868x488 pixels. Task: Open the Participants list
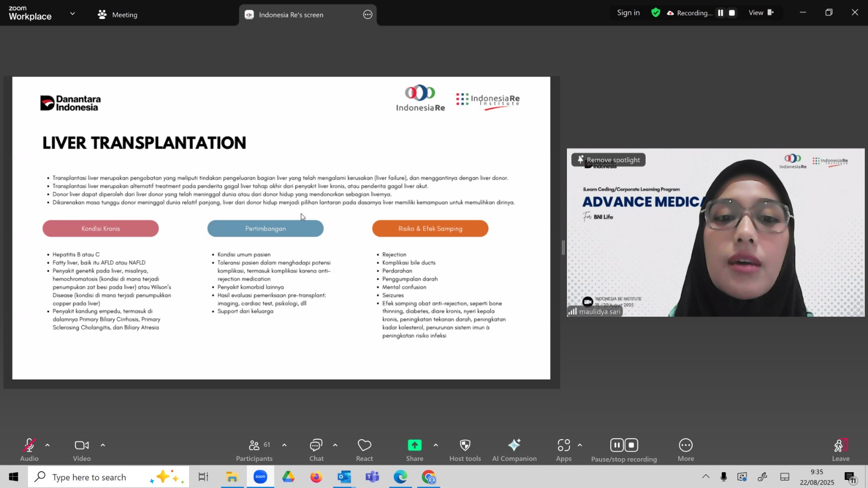(x=254, y=450)
